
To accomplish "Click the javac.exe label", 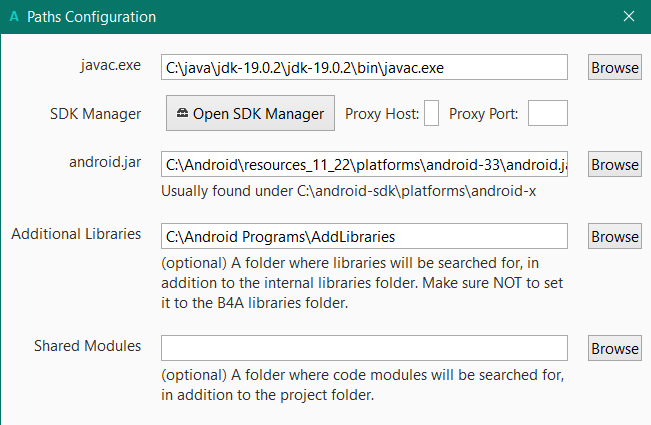I will pyautogui.click(x=110, y=67).
